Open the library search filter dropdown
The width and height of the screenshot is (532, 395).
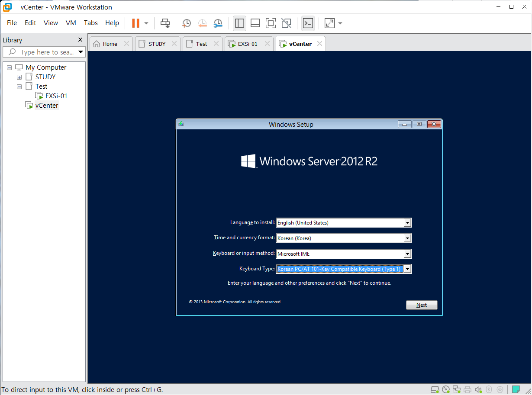pos(81,52)
